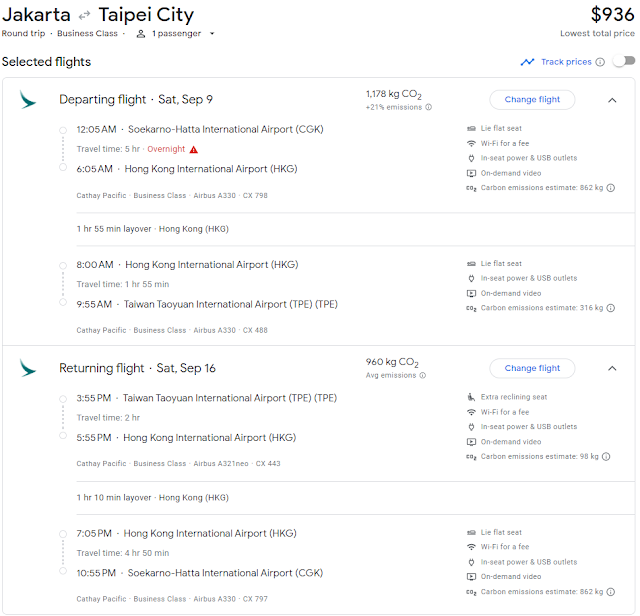Toggle the Track prices switch
640x616 pixels.
(623, 62)
